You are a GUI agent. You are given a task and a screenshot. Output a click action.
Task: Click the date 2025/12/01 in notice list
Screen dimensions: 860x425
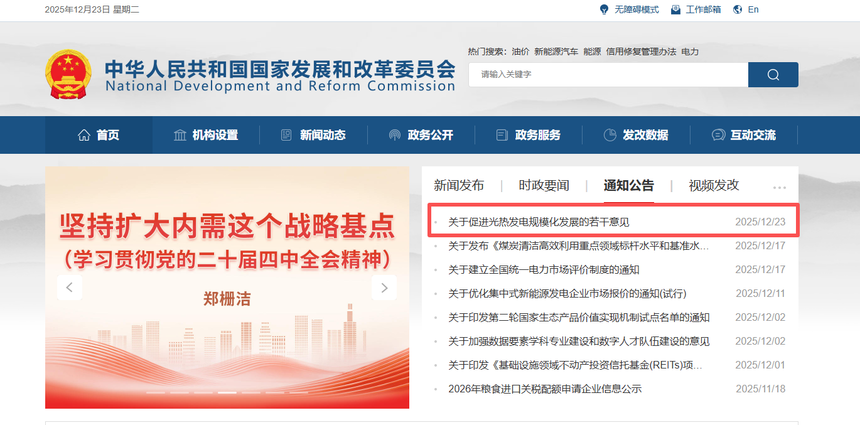[x=760, y=365]
